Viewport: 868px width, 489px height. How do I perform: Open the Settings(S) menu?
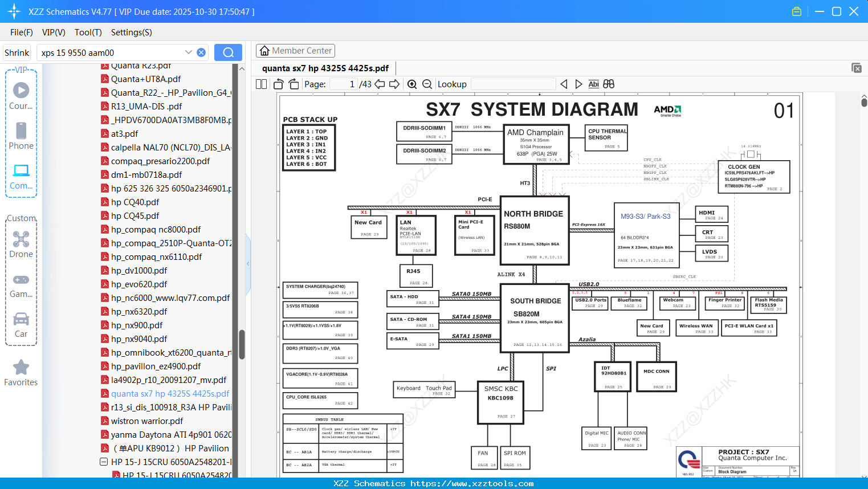132,32
